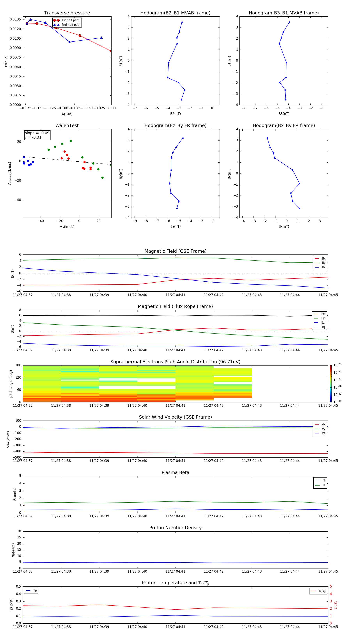Image resolution: width=351 pixels, height=644 pixels.
Task: Click the dashed regression line in WalenTest
Action: click(x=67, y=160)
